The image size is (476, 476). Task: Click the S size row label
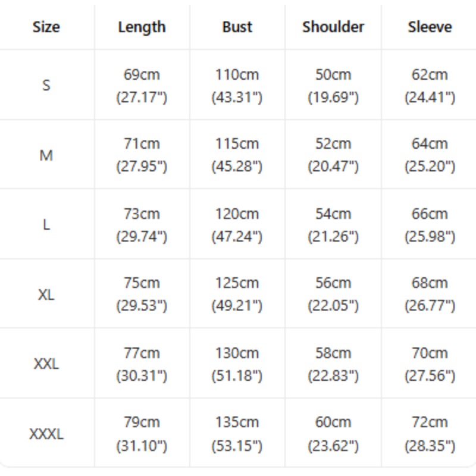46,85
